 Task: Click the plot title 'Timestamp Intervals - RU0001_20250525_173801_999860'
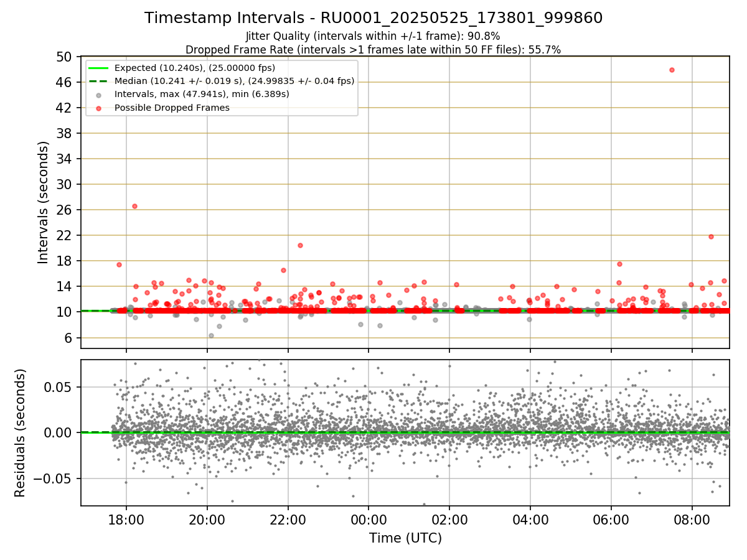point(374,18)
